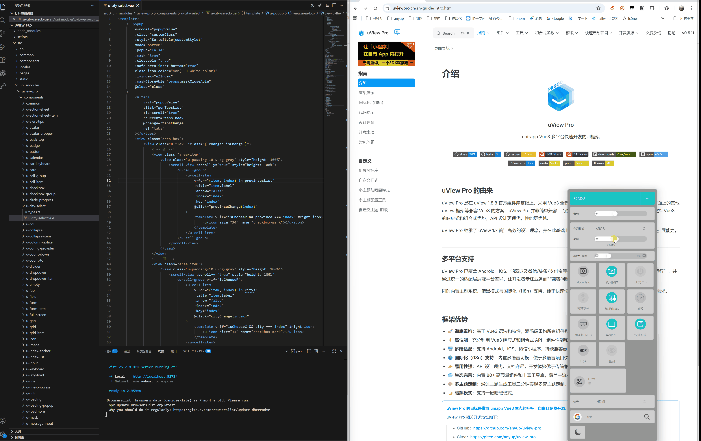Click the magnifier icon in popup search field
This screenshot has height=441, width=701.
coord(646,417)
